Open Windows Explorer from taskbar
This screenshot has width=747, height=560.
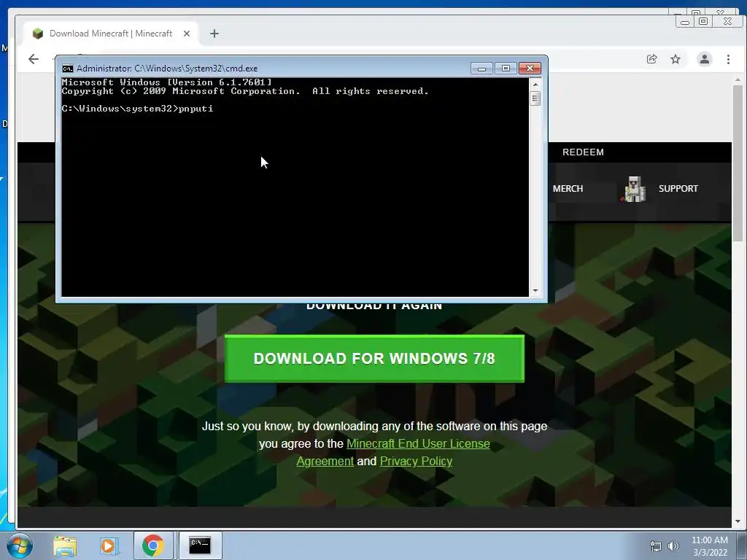65,545
